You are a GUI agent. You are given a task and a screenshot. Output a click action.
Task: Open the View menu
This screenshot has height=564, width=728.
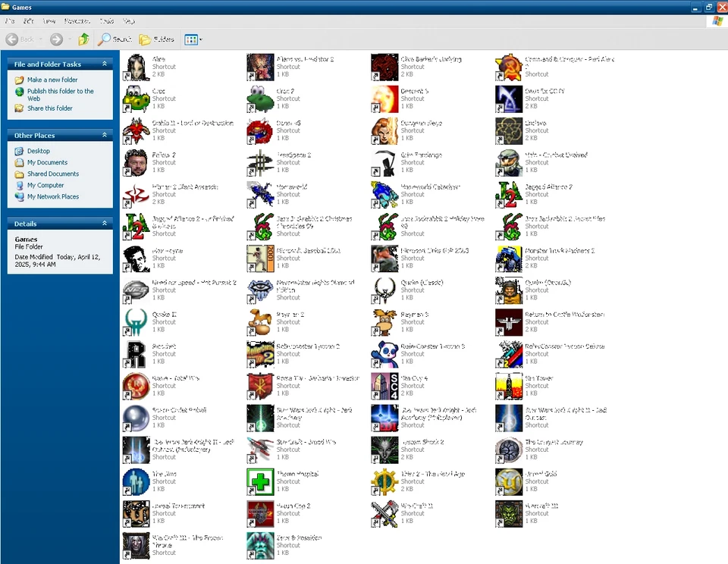click(48, 21)
